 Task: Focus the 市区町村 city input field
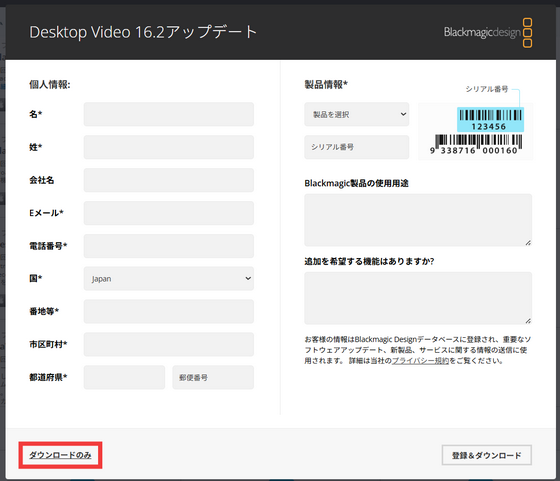(x=169, y=344)
